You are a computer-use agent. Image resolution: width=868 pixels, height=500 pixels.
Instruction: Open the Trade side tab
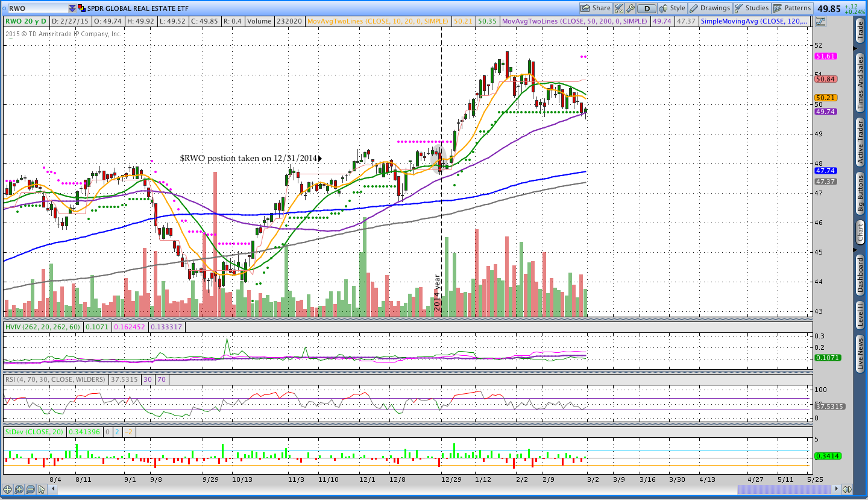pos(860,31)
